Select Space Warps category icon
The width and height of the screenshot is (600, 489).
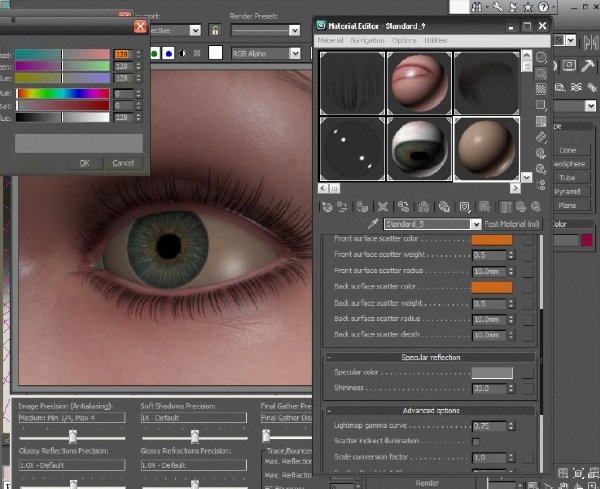(x=576, y=88)
